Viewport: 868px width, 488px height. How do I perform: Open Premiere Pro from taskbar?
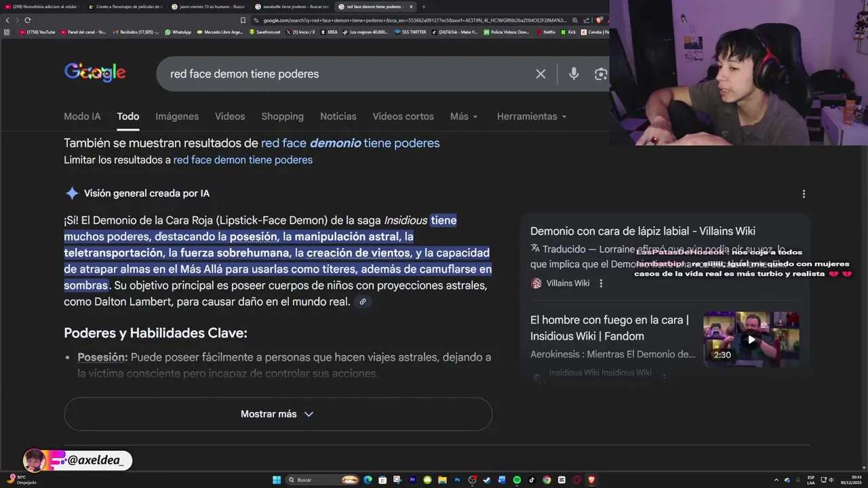point(412,480)
